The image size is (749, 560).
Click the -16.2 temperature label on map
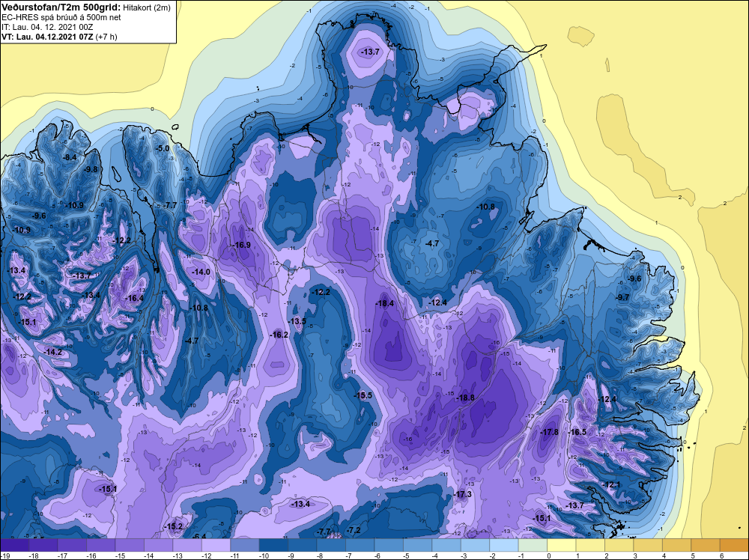pos(279,335)
